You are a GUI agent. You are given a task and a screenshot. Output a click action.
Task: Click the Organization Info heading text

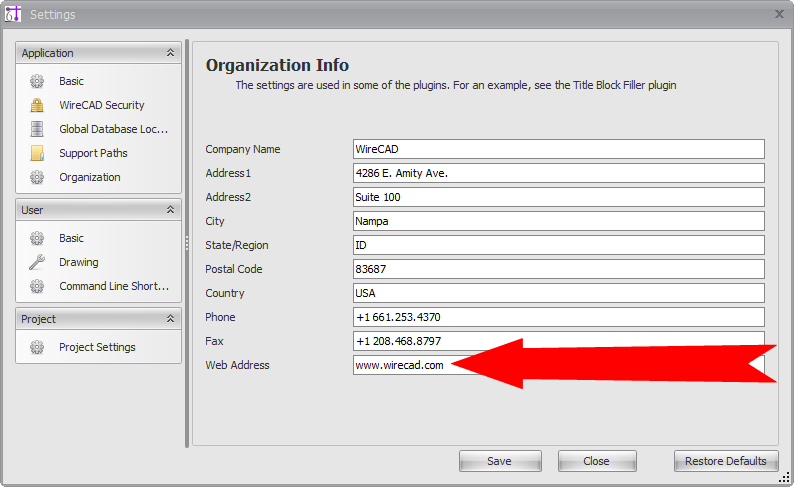(277, 65)
